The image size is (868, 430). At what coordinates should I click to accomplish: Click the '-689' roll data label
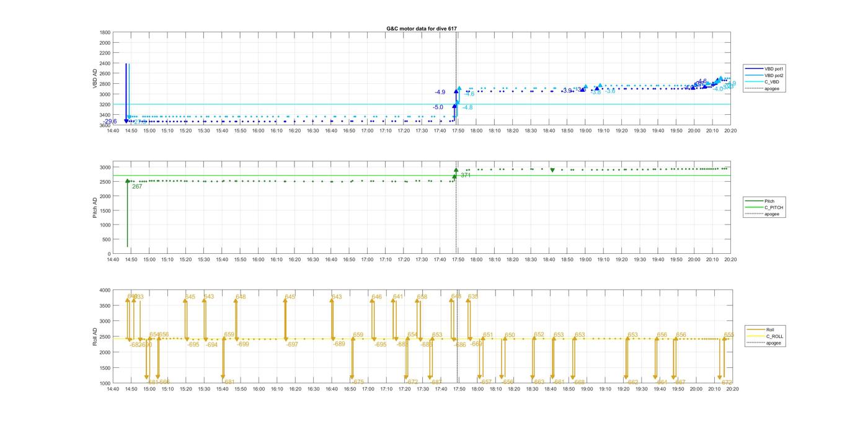point(339,344)
